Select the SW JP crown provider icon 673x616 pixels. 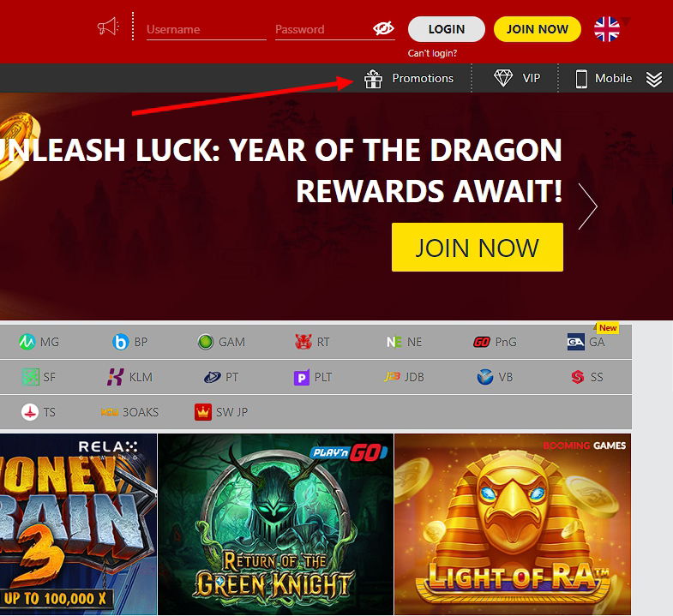[221, 412]
